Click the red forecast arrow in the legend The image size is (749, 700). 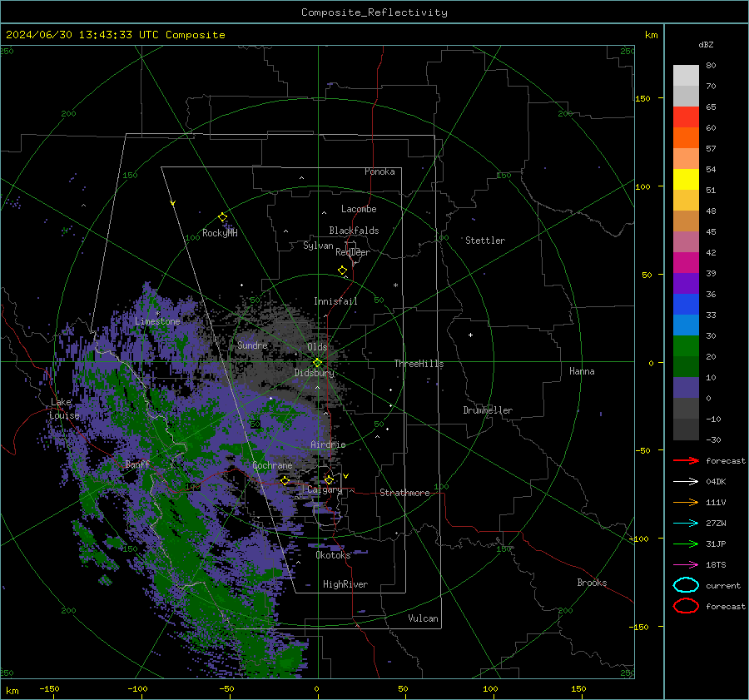tap(686, 460)
